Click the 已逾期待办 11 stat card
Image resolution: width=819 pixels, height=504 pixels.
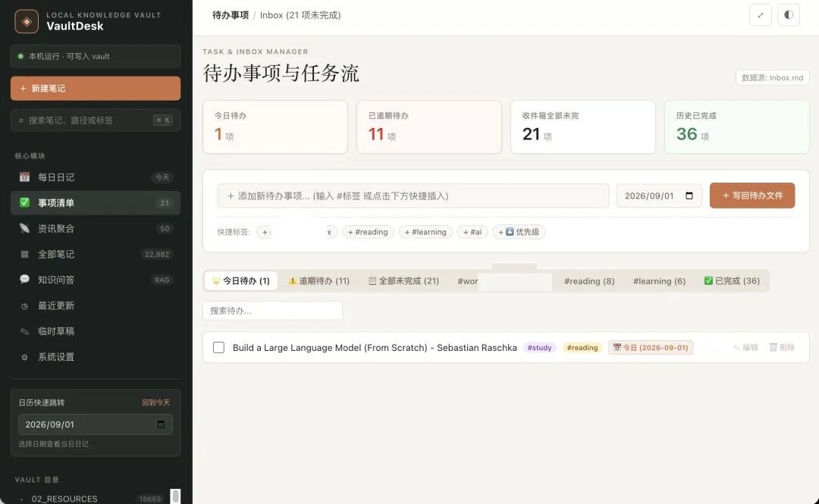click(x=429, y=127)
